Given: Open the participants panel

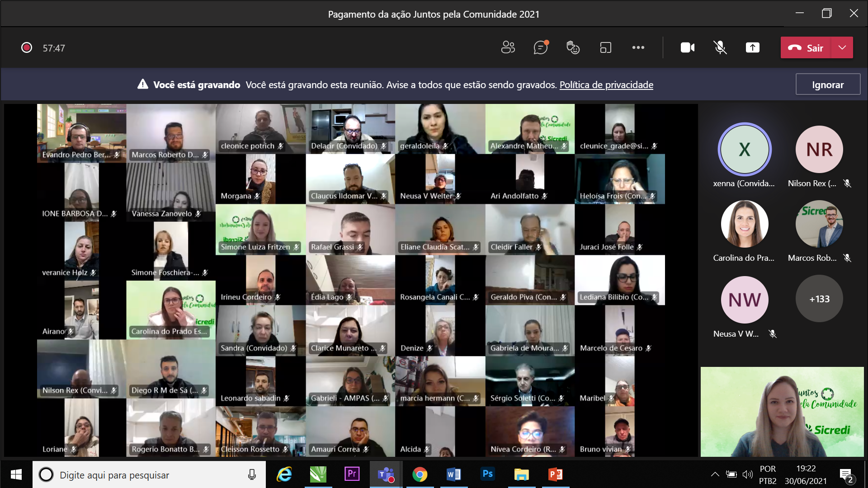Looking at the screenshot, I should [508, 47].
